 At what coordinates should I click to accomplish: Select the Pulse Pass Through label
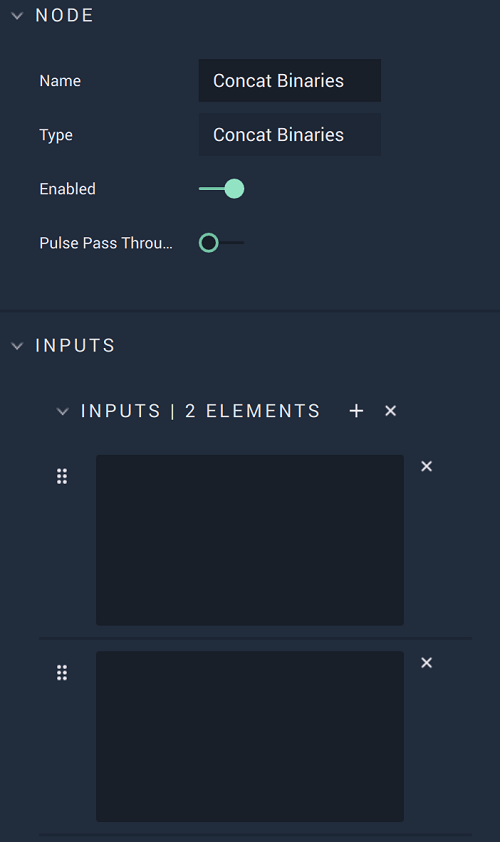tap(106, 243)
